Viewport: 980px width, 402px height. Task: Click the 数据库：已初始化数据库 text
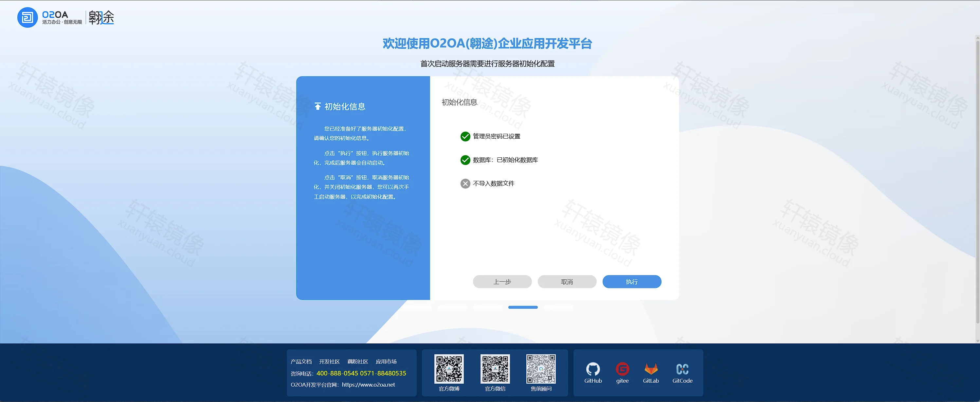click(x=505, y=160)
